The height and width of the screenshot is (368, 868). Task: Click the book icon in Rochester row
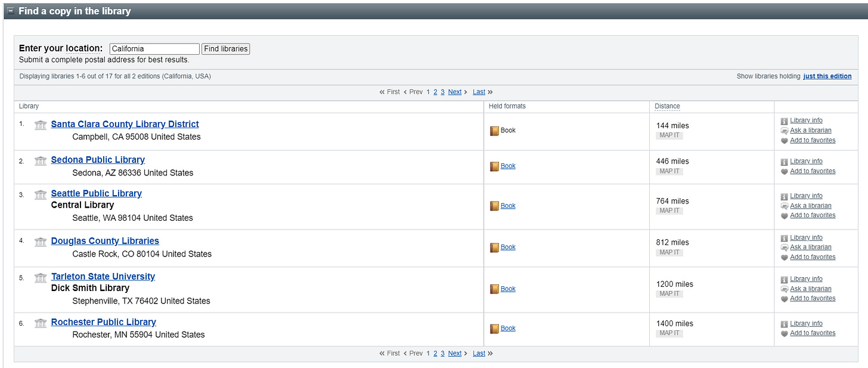494,329
